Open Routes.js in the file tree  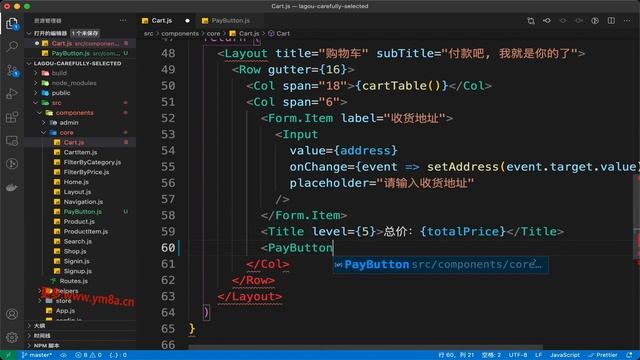pos(73,281)
